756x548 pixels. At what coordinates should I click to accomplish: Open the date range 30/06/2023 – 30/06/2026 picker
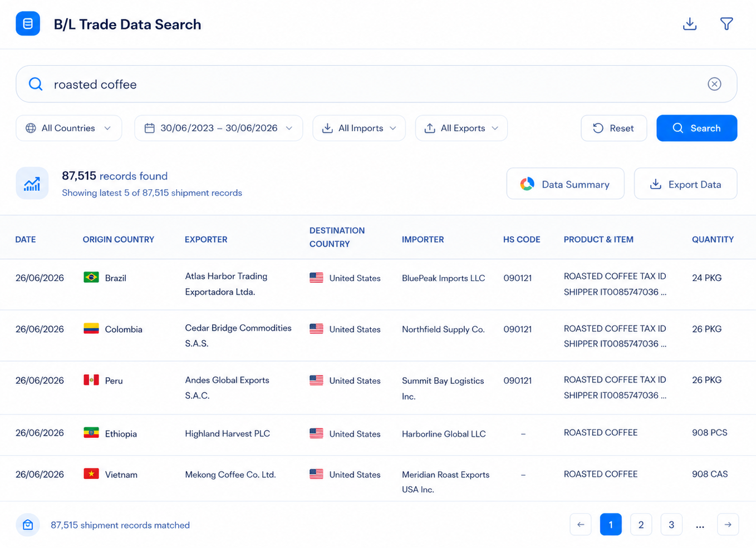pyautogui.click(x=219, y=128)
